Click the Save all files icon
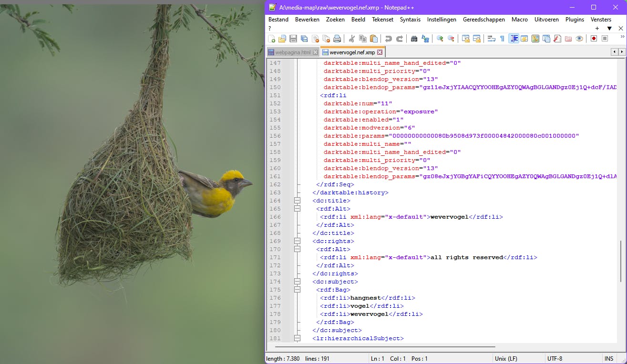Viewport: 627px width, 364px height. (x=304, y=39)
